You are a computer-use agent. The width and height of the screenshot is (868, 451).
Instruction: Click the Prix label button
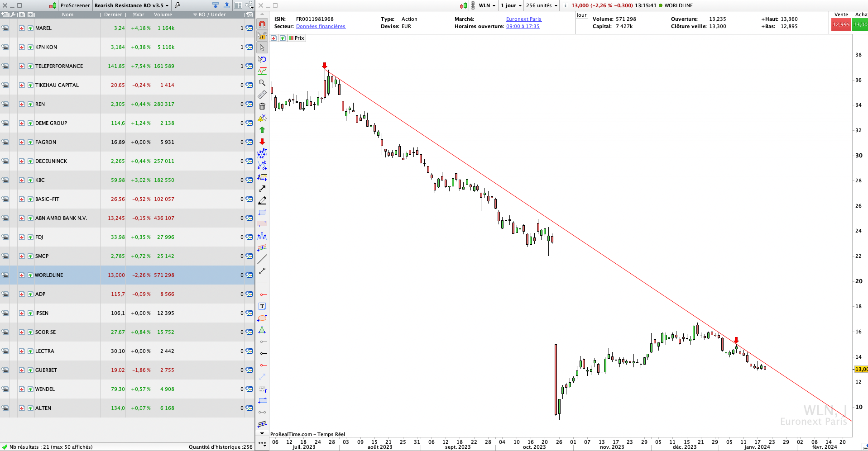coord(297,38)
